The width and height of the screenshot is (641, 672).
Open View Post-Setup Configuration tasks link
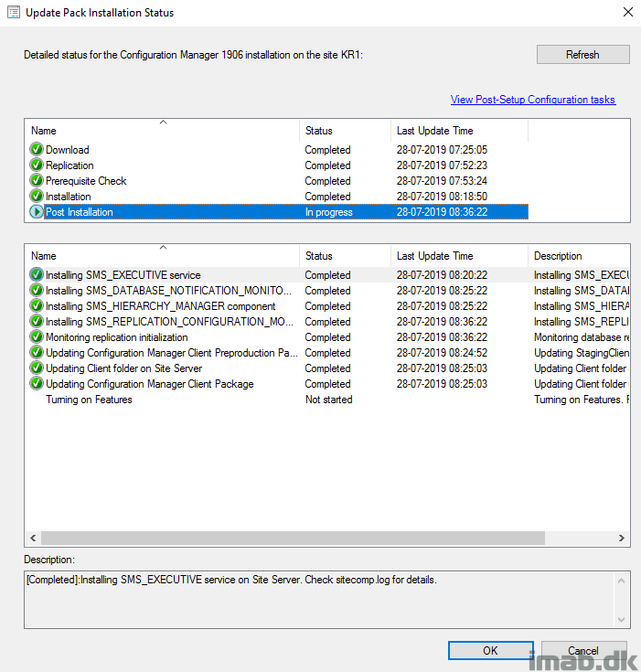click(x=533, y=100)
